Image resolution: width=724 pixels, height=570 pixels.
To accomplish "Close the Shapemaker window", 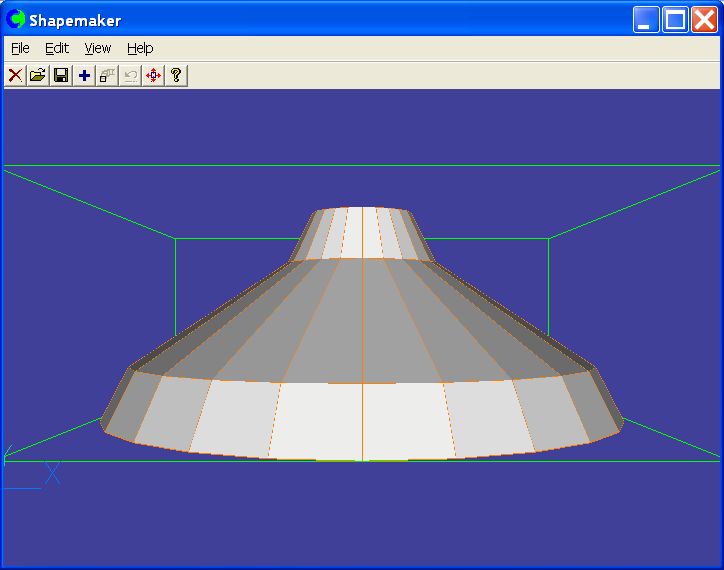I will point(704,20).
